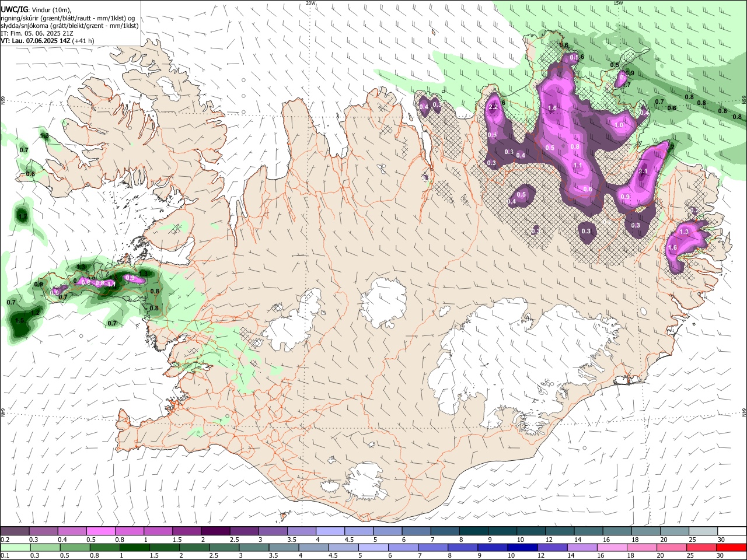The height and width of the screenshot is (560, 747).
Task: Select the '2.2' snowfall value on the map
Action: click(x=493, y=107)
